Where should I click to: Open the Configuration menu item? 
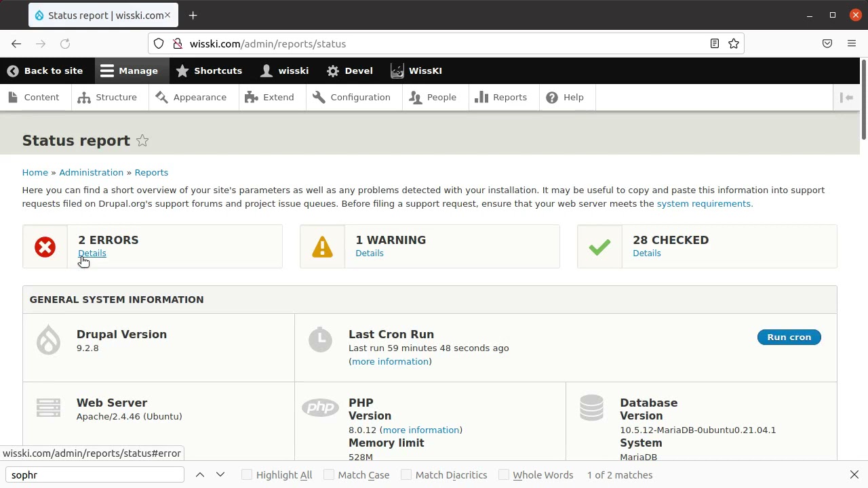tap(351, 98)
